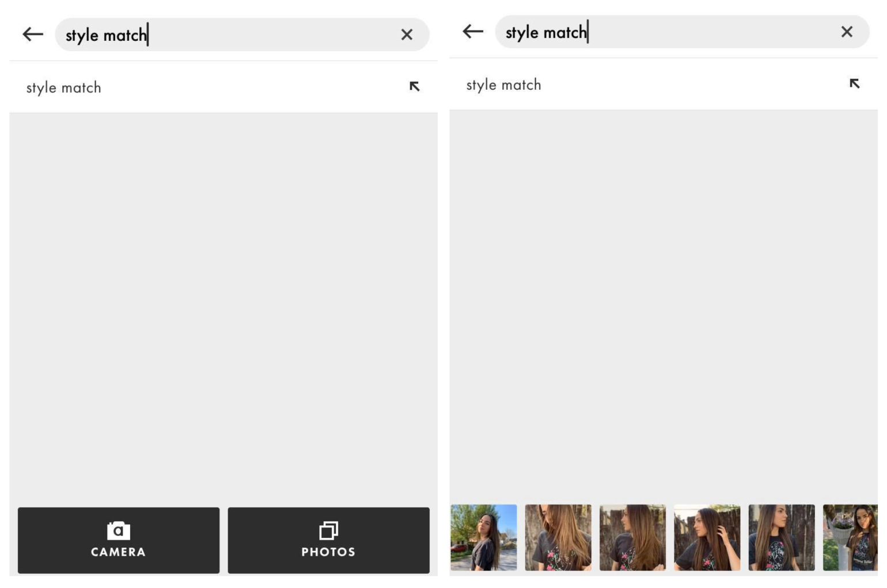This screenshot has height=588, width=887.
Task: Select last partially visible garden photo
Action: coord(851,537)
